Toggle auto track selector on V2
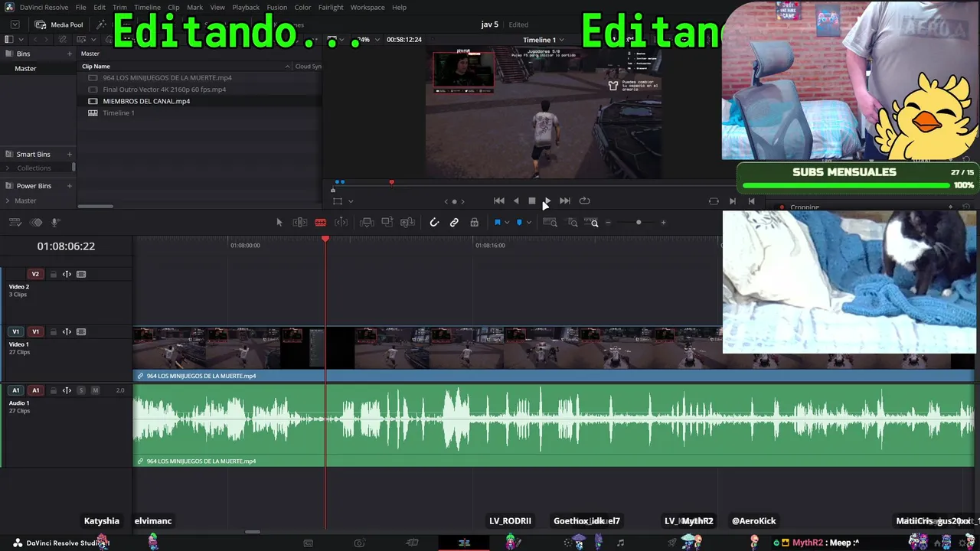 coord(67,274)
